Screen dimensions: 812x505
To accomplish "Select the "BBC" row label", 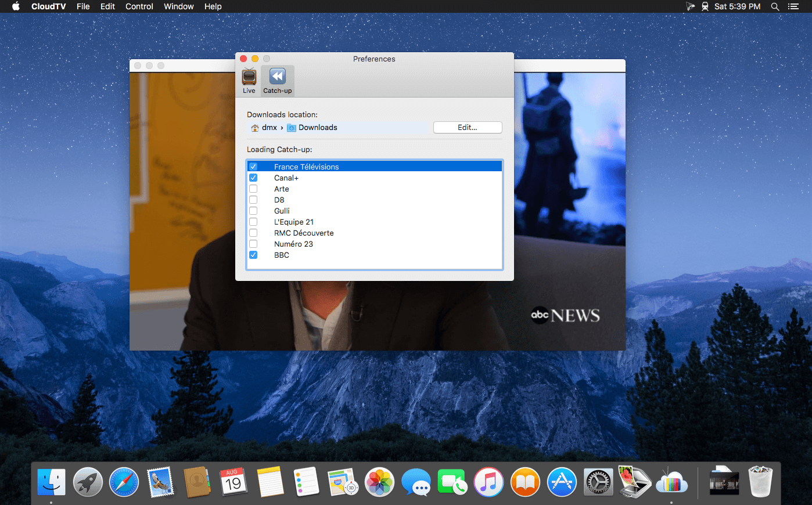I will [282, 255].
